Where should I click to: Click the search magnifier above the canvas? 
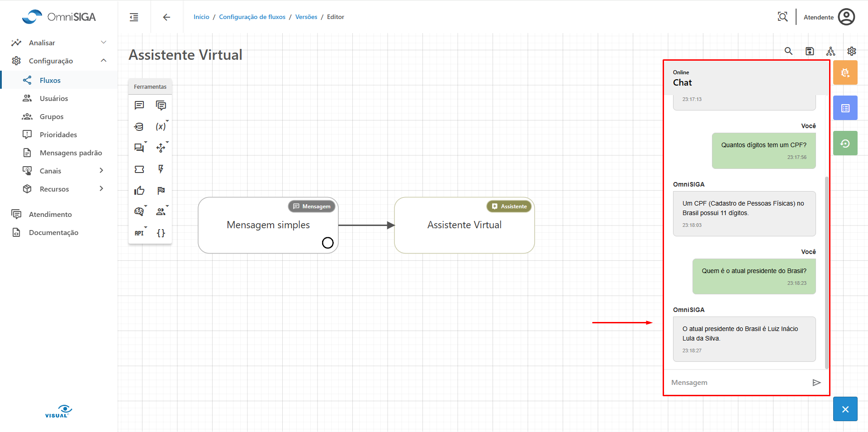[x=788, y=51]
